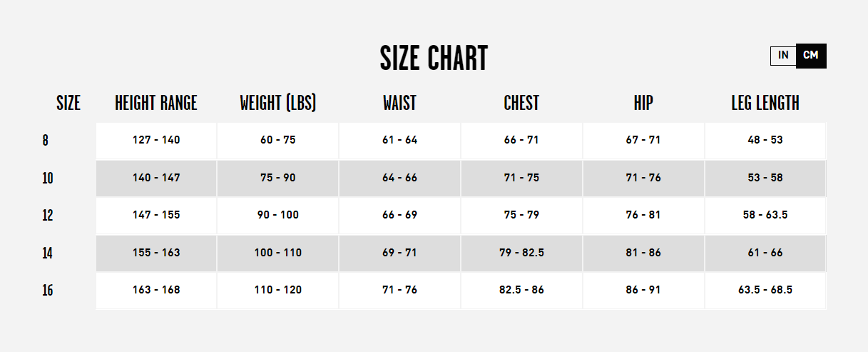Click the 71 - 76 hip cell
This screenshot has width=868, height=352.
click(x=643, y=178)
